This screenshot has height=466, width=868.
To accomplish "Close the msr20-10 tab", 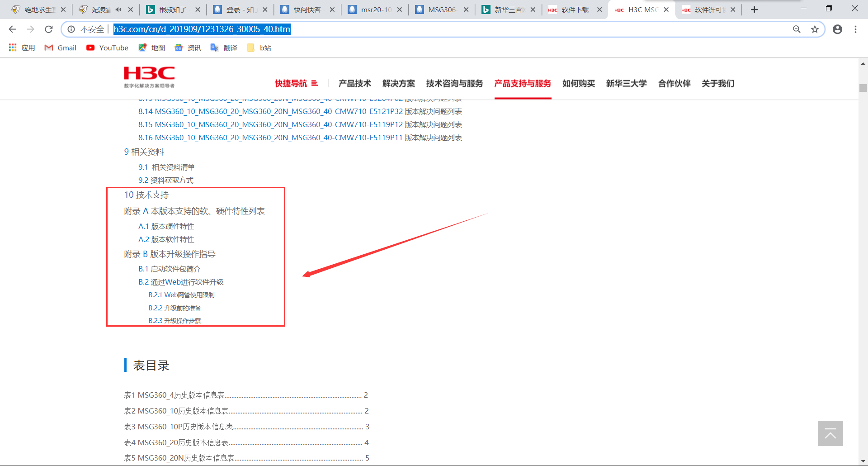I will (399, 10).
